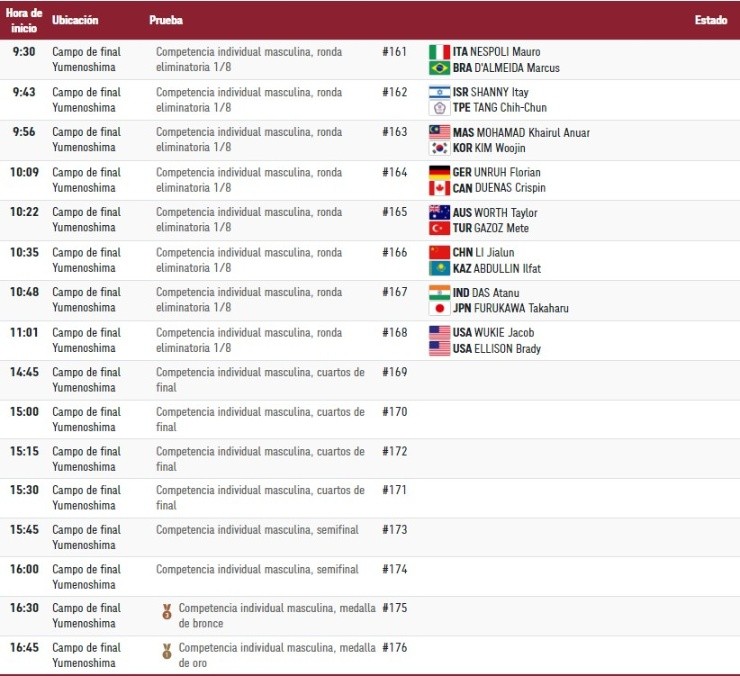The image size is (740, 676).
Task: Click the Kazakhstan flag beside ABDULLIN Ilfat
Action: (x=439, y=268)
